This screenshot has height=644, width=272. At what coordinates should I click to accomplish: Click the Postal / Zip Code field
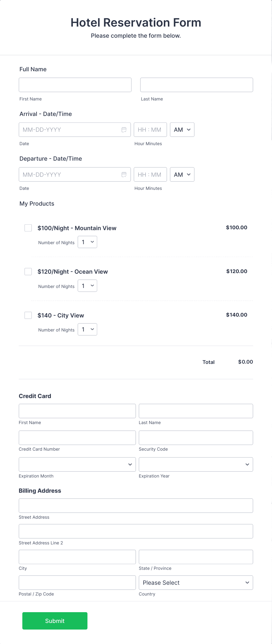point(77,583)
